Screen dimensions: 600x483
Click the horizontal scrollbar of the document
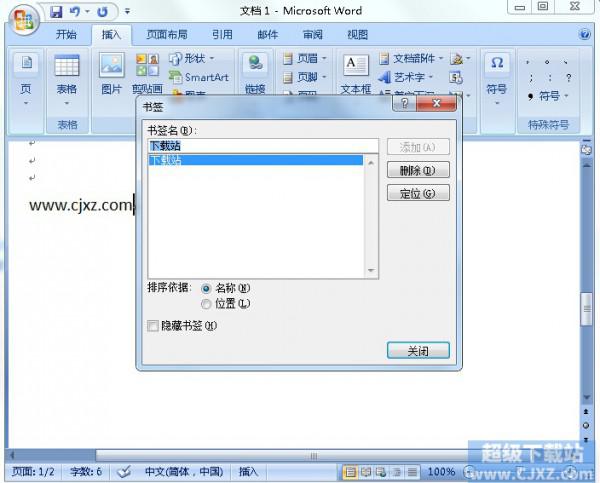314,455
